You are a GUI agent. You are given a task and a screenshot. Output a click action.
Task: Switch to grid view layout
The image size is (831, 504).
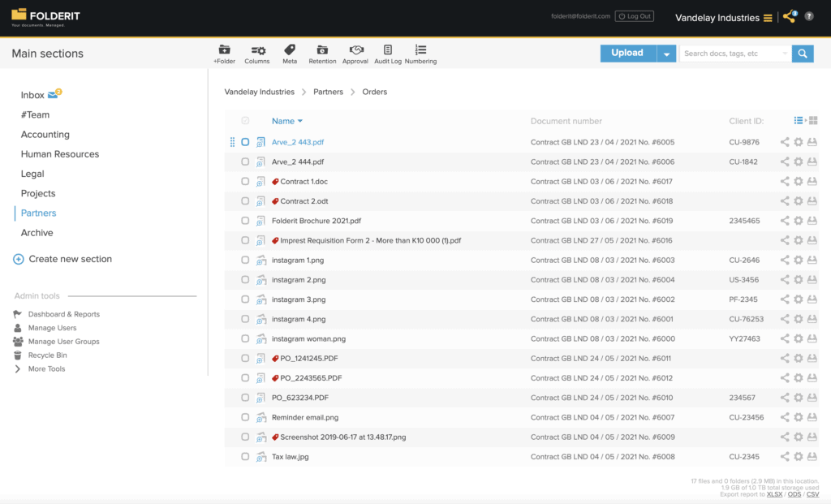click(x=813, y=121)
